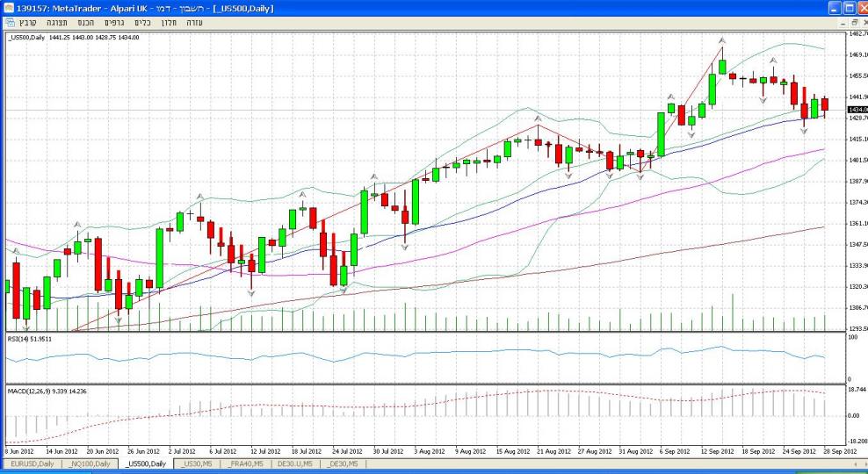The height and width of the screenshot is (474, 868).
Task: Open the _FRA40,M5 chart tab
Action: pyautogui.click(x=245, y=463)
